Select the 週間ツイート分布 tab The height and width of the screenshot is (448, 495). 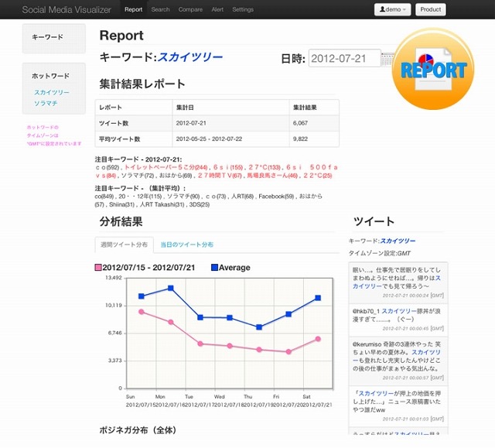124,245
